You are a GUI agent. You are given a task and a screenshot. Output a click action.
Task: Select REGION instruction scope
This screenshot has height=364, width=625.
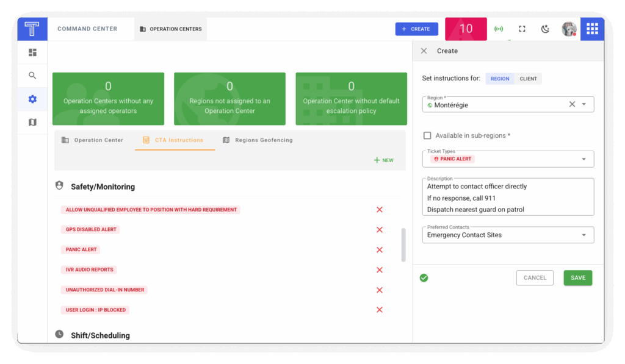(x=500, y=79)
